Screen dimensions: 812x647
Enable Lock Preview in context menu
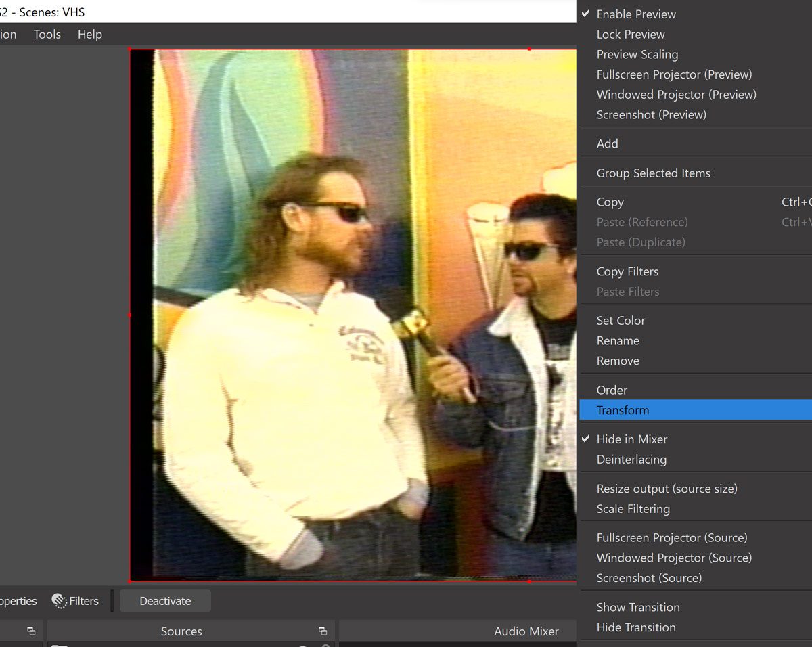[x=630, y=35]
